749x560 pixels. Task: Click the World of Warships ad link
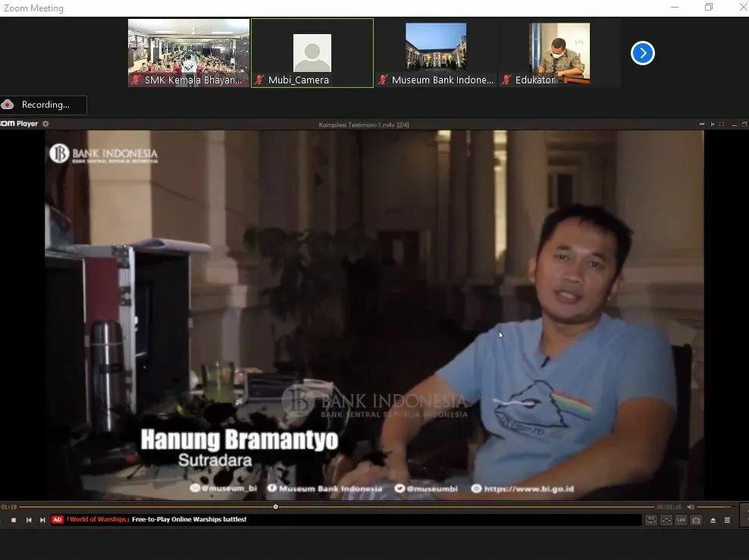pyautogui.click(x=98, y=519)
